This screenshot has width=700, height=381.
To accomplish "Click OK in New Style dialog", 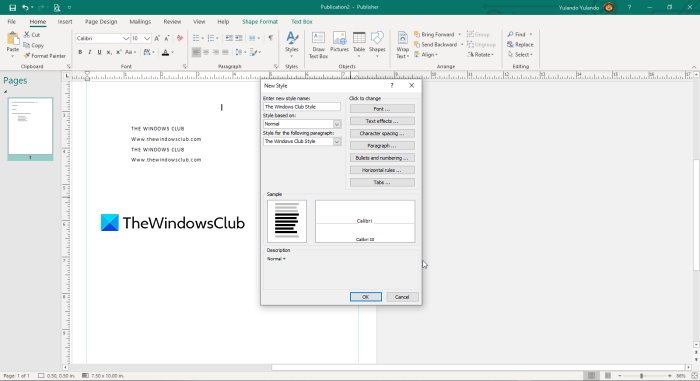I will [366, 297].
